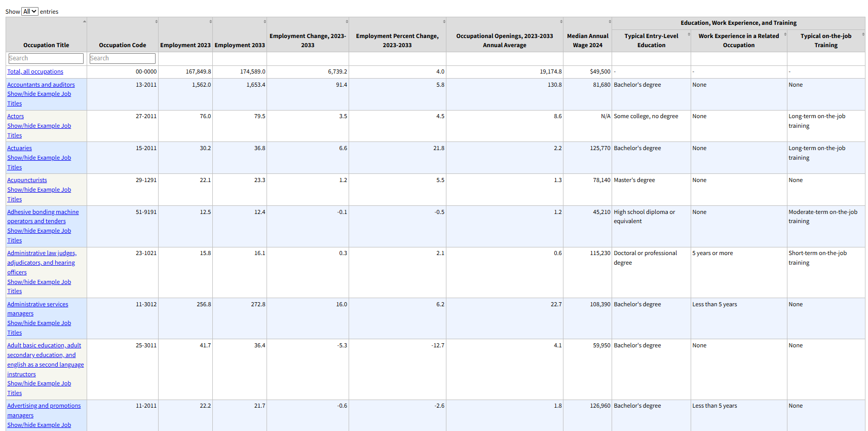Sort by Employment Change, 2023-2033 column
868x431 pixels.
click(x=308, y=34)
